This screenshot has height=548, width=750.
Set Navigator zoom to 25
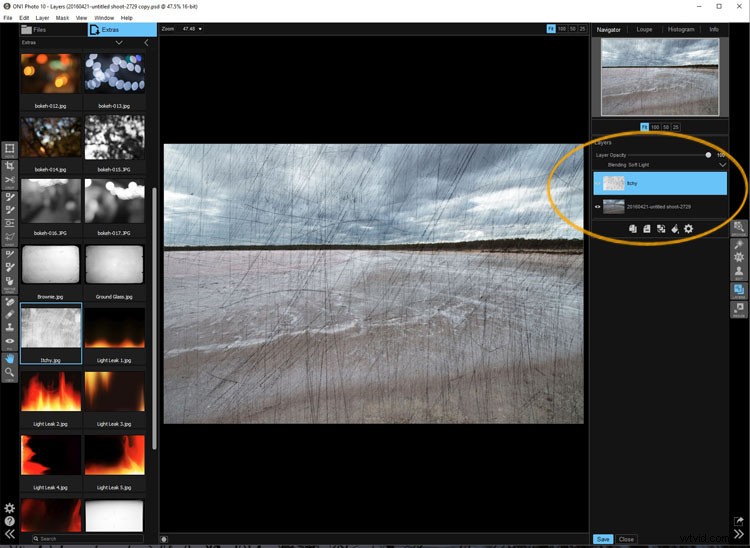pyautogui.click(x=676, y=127)
